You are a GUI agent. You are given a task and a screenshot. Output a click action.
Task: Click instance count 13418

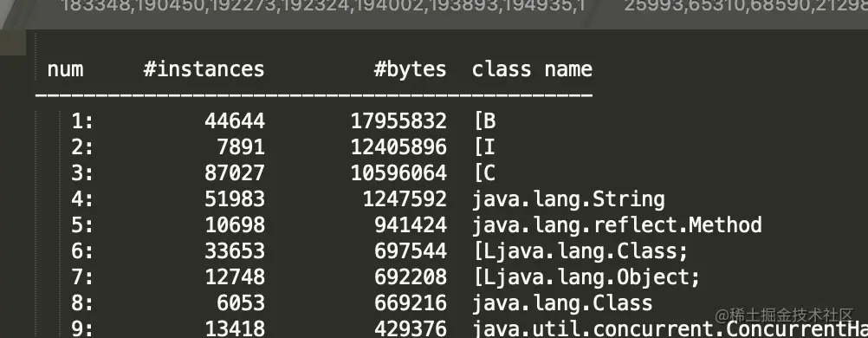(235, 329)
